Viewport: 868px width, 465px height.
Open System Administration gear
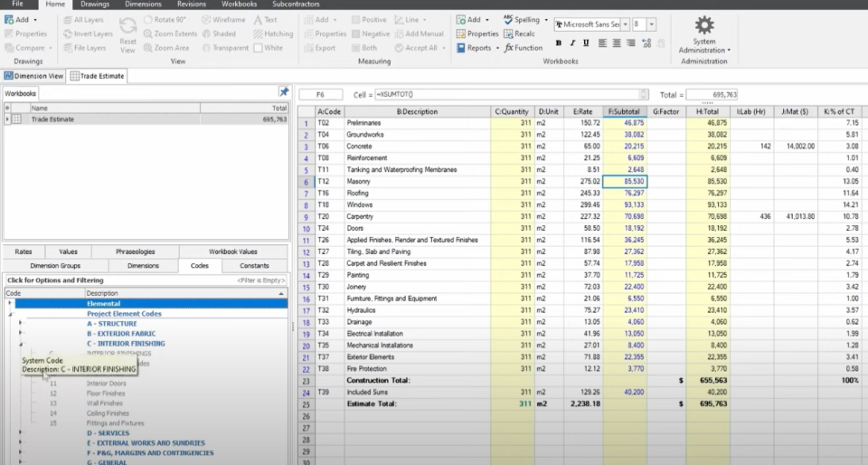point(704,25)
